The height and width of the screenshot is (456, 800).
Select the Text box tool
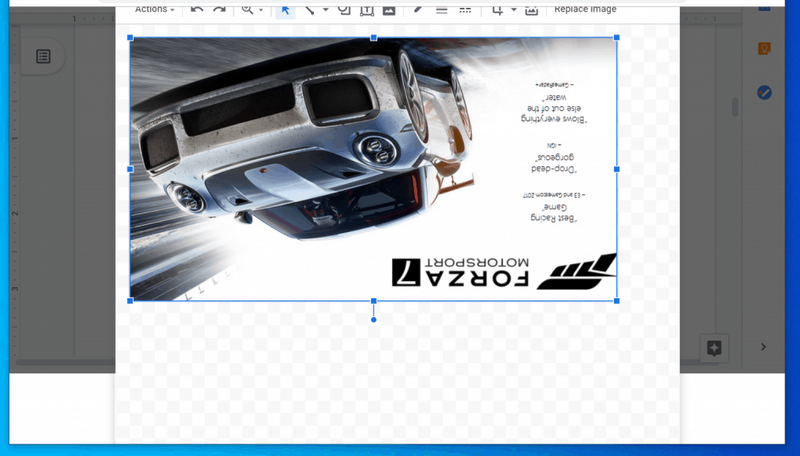click(x=367, y=9)
